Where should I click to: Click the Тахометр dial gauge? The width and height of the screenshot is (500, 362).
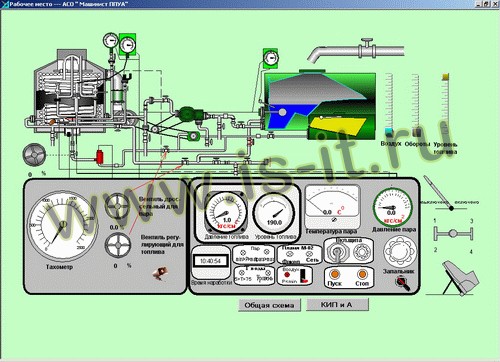pos(62,226)
